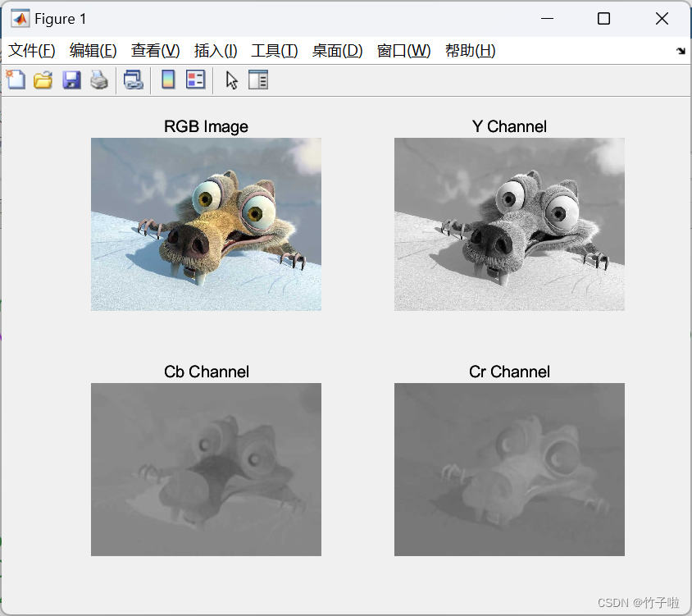Print the figure using the printer icon
Image resolution: width=692 pixels, height=616 pixels.
(x=99, y=80)
